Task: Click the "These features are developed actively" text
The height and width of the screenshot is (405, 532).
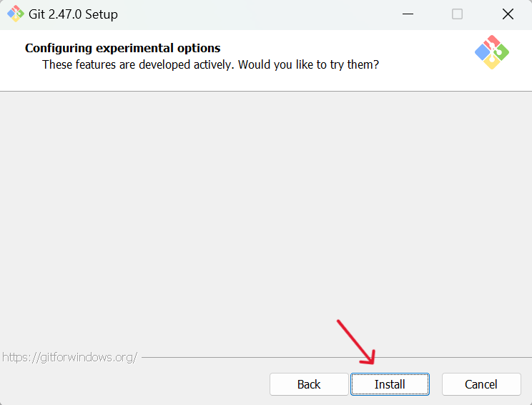Action: (x=138, y=64)
